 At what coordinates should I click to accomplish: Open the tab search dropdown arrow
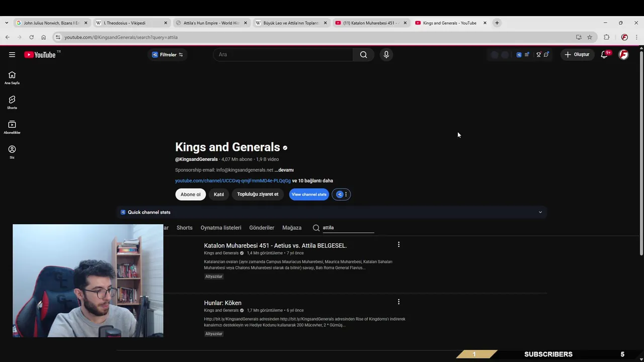(6, 23)
